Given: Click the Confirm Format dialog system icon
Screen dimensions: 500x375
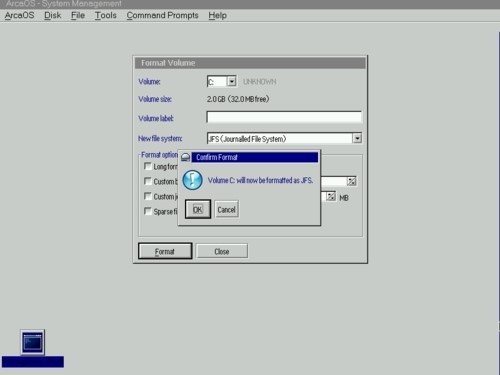Looking at the screenshot, I should 186,157.
